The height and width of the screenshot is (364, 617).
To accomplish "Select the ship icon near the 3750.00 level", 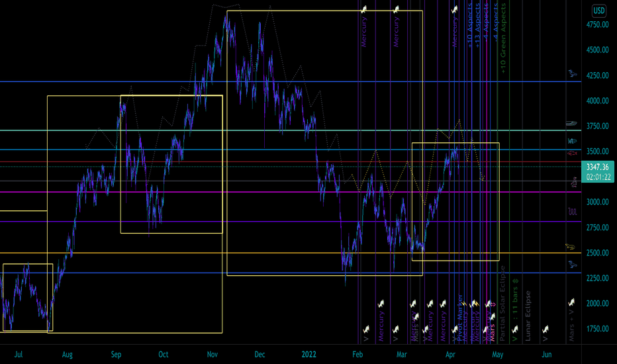I will tap(571, 124).
